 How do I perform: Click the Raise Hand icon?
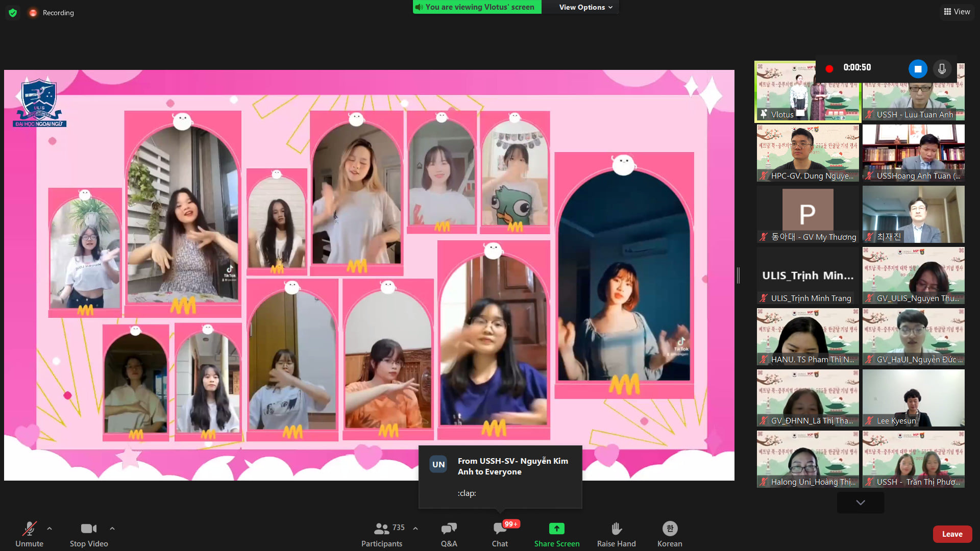pyautogui.click(x=616, y=529)
